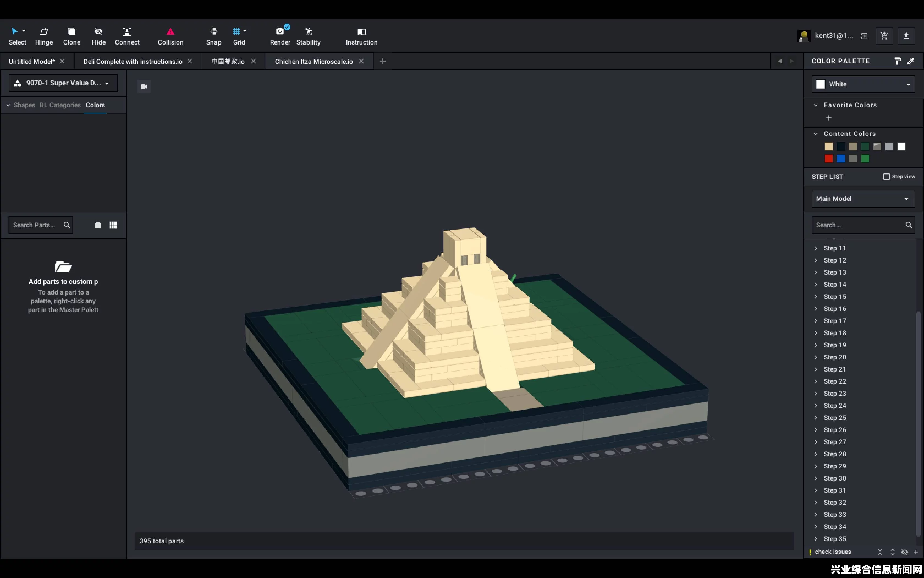Screen dimensions: 924x578
Task: Click the sign-out icon beside username
Action: coord(864,36)
